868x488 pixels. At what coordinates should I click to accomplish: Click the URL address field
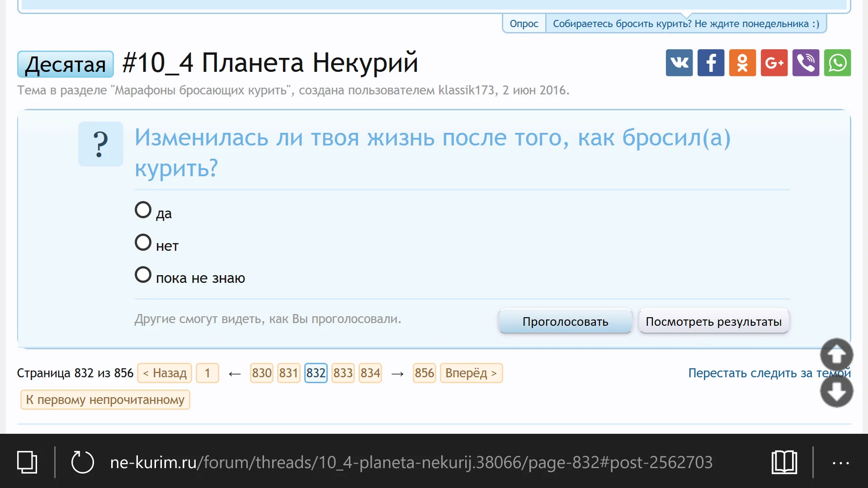click(x=410, y=462)
